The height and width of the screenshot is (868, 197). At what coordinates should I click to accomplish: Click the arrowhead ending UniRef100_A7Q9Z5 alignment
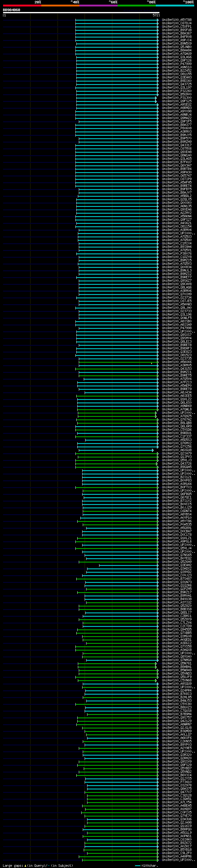click(156, 416)
